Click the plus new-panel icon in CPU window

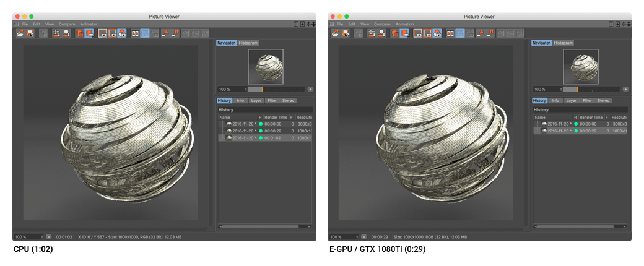302,24
